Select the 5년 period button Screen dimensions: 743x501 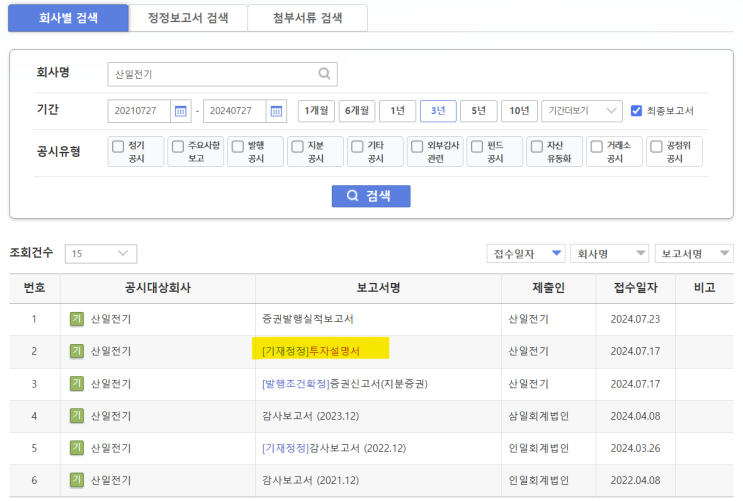point(479,111)
